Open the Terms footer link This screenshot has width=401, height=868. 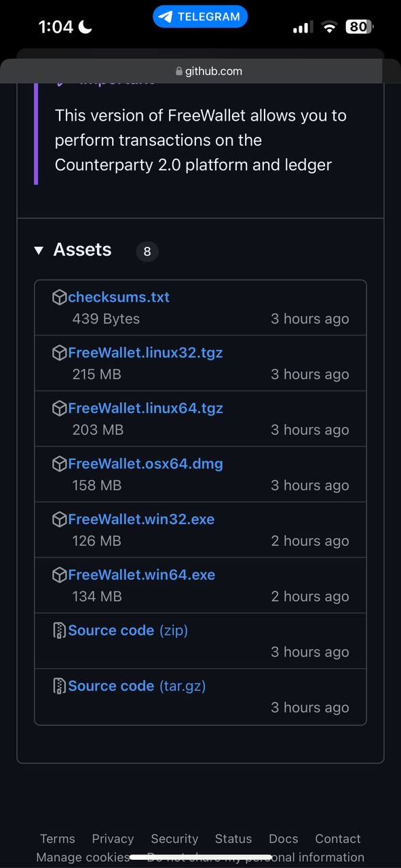(x=58, y=839)
